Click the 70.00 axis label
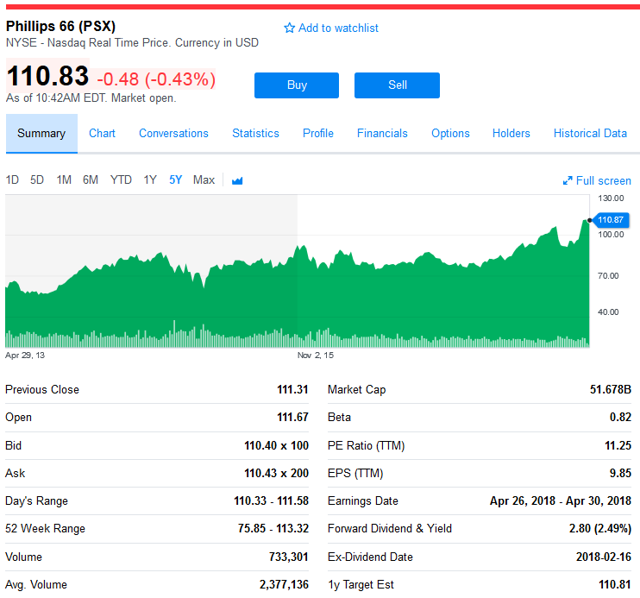 pos(608,276)
